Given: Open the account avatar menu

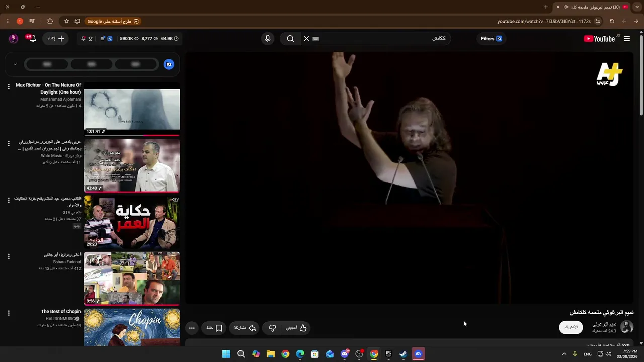Looking at the screenshot, I should (x=14, y=39).
